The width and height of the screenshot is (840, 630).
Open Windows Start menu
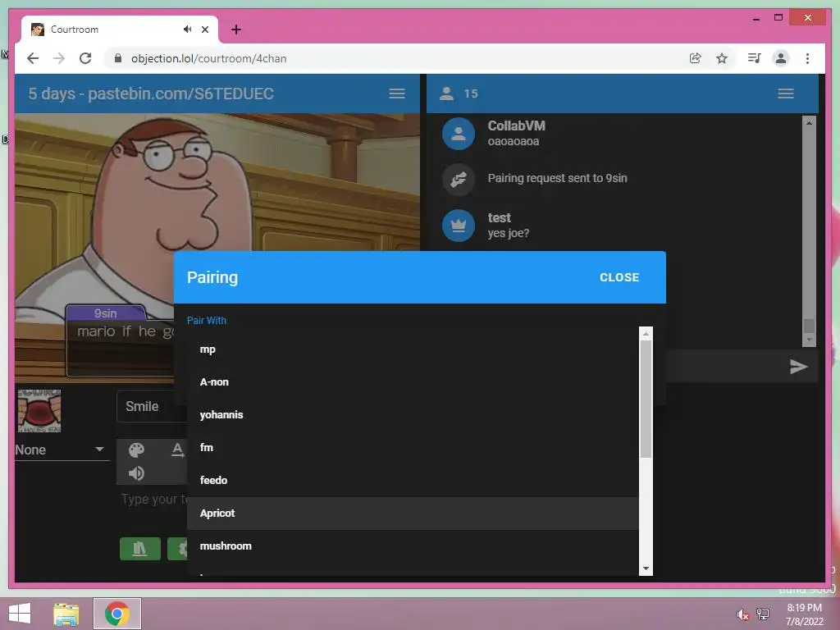(20, 614)
